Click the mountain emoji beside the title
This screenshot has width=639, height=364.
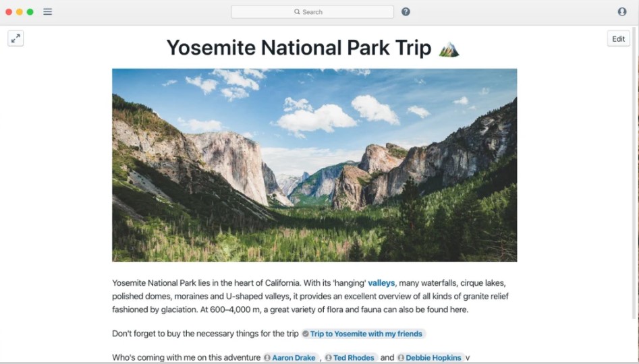click(449, 49)
